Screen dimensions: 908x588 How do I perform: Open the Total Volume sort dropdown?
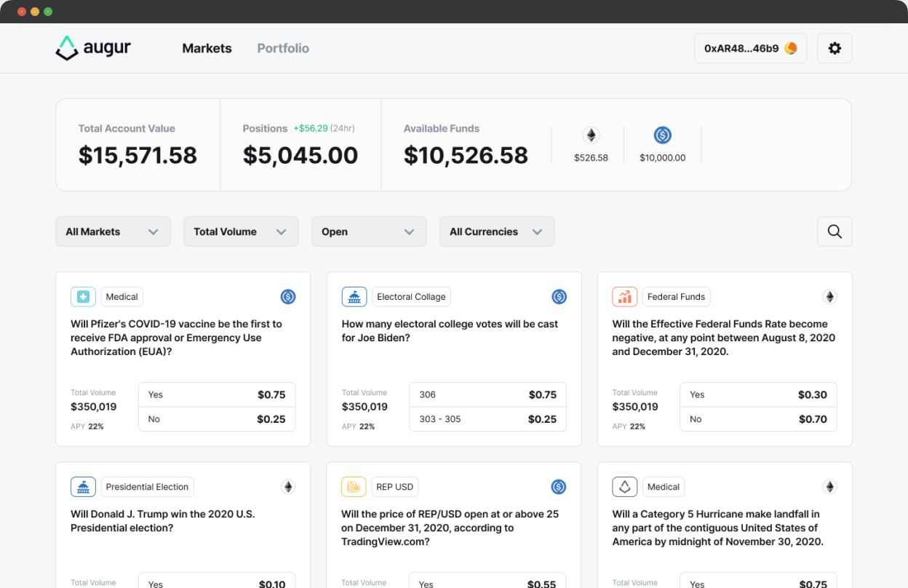(241, 231)
